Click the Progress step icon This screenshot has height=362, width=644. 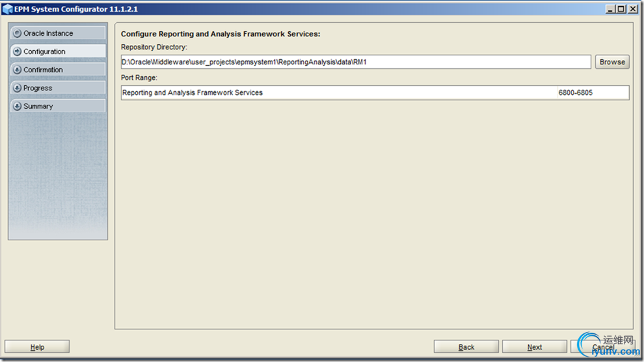tap(18, 88)
